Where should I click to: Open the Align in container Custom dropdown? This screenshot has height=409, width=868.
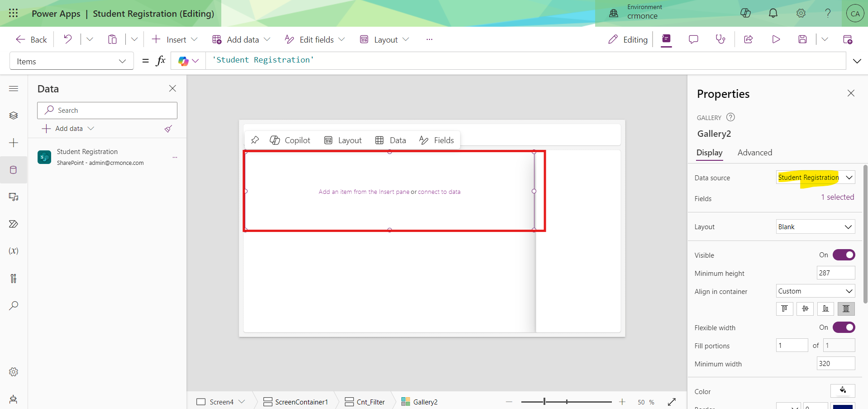[x=816, y=291]
